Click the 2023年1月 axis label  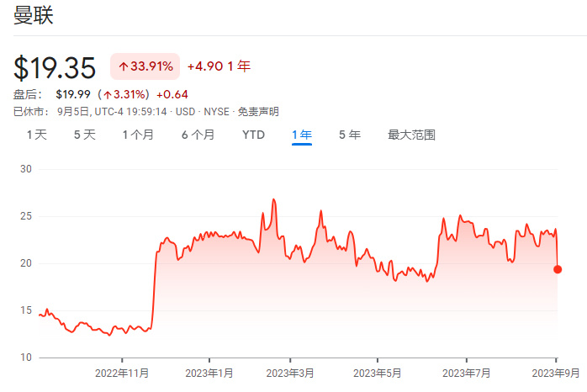[x=209, y=373]
